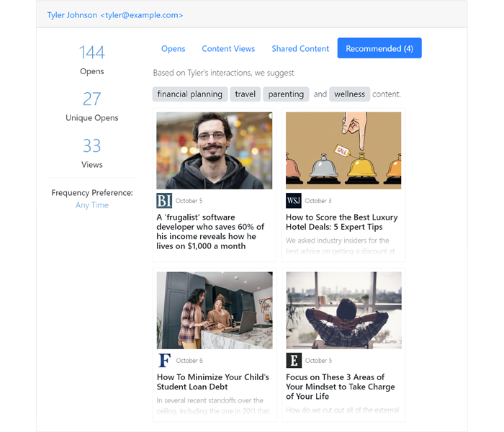Open the Content Views tab
Screen dimensions: 504x432
tap(228, 49)
